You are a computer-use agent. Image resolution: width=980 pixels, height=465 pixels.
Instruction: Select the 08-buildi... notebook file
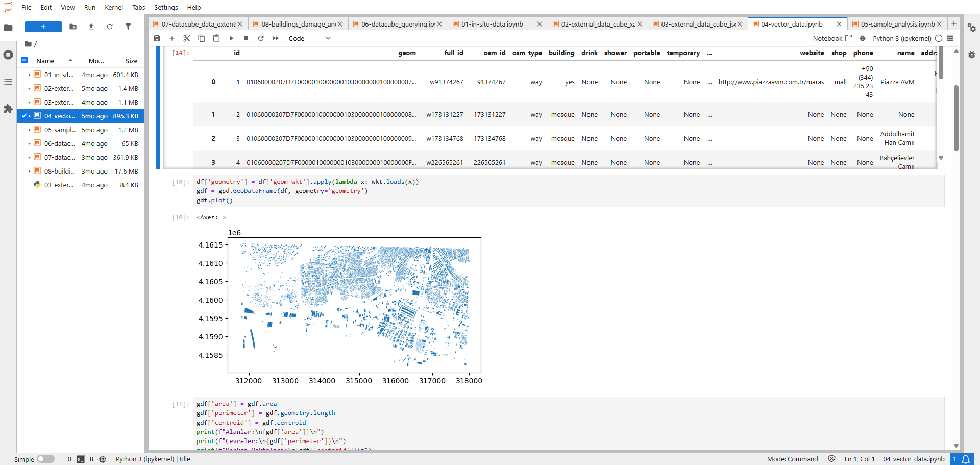pos(82,171)
